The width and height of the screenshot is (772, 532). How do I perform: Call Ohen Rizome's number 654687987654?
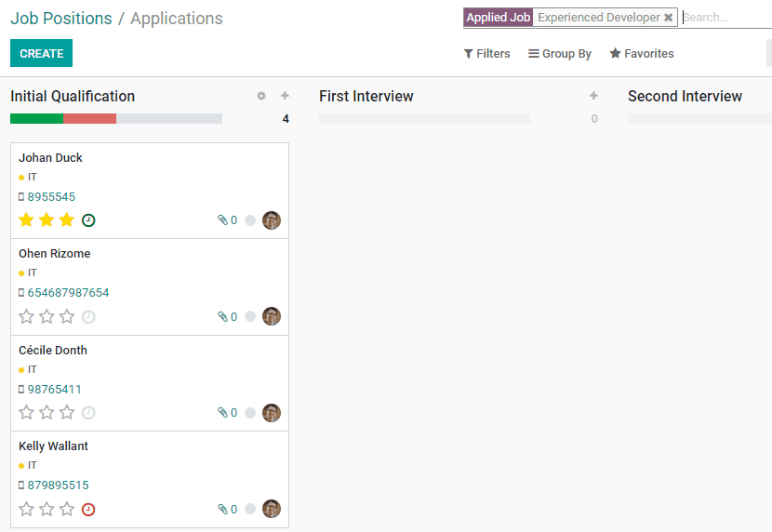[68, 293]
